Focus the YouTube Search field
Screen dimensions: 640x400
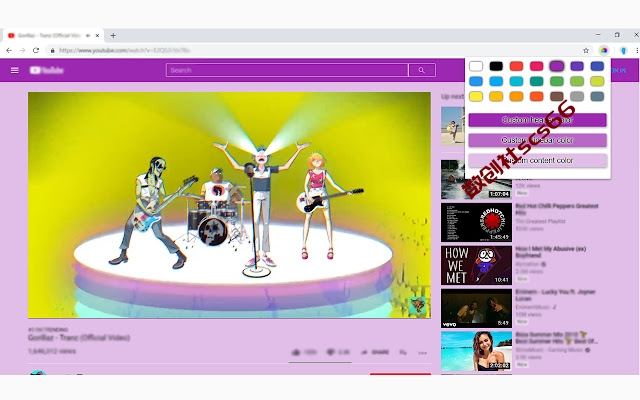pos(287,70)
